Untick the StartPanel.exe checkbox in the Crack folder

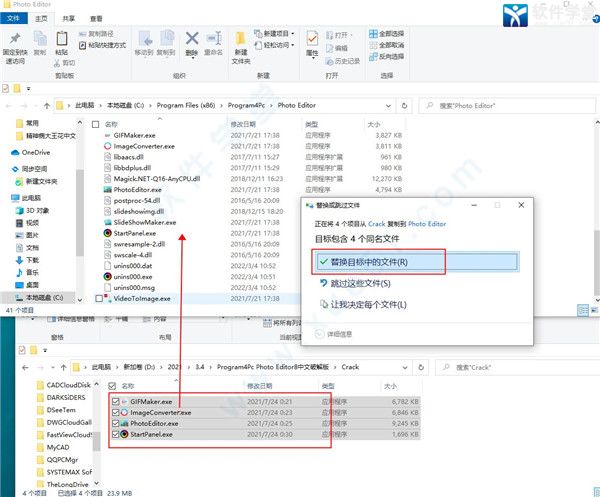(116, 434)
